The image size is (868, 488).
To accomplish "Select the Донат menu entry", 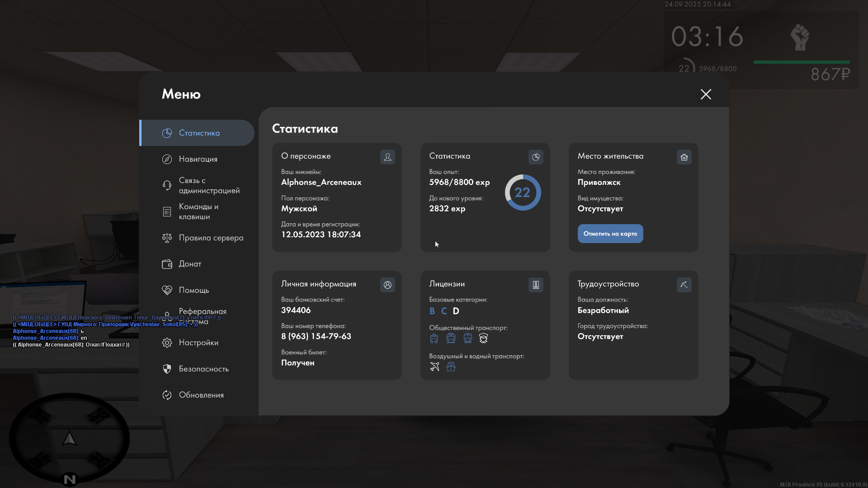I will tap(189, 264).
